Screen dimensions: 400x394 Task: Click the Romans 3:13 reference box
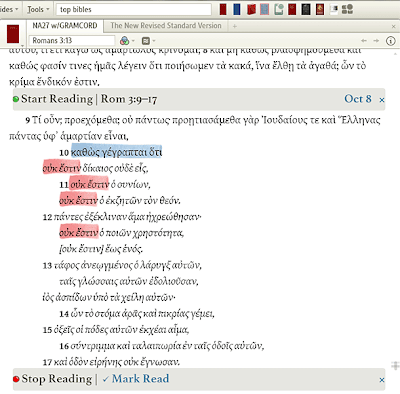coord(72,41)
